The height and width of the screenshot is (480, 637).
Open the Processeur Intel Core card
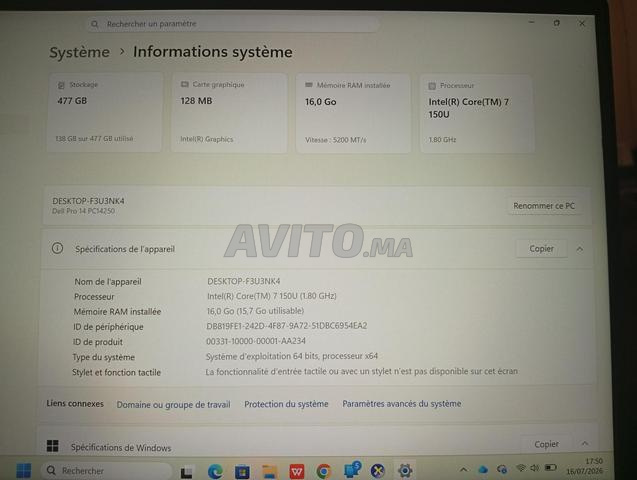(x=477, y=114)
